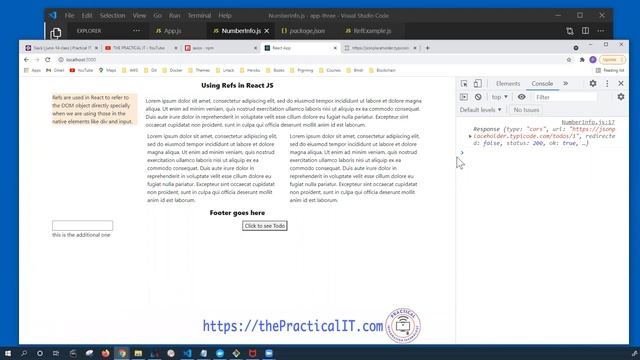Open the Apps bookmark shortcut
The width and height of the screenshot is (640, 360).
[32, 70]
